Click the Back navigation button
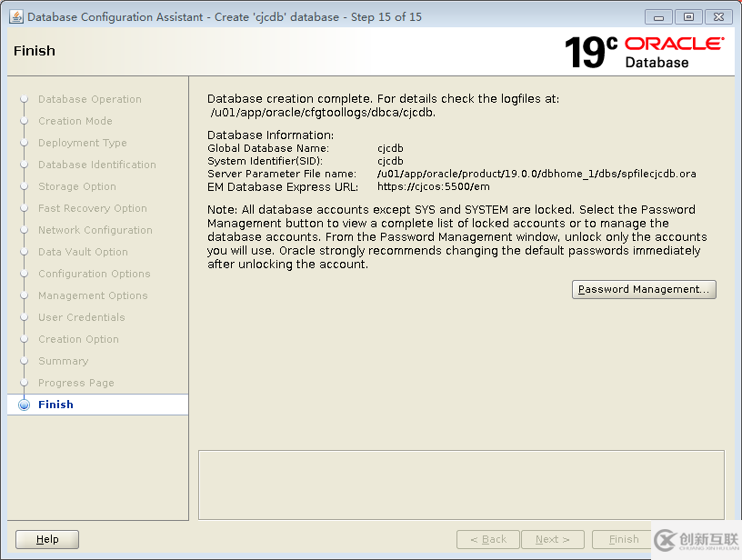This screenshot has width=742, height=560. point(488,539)
